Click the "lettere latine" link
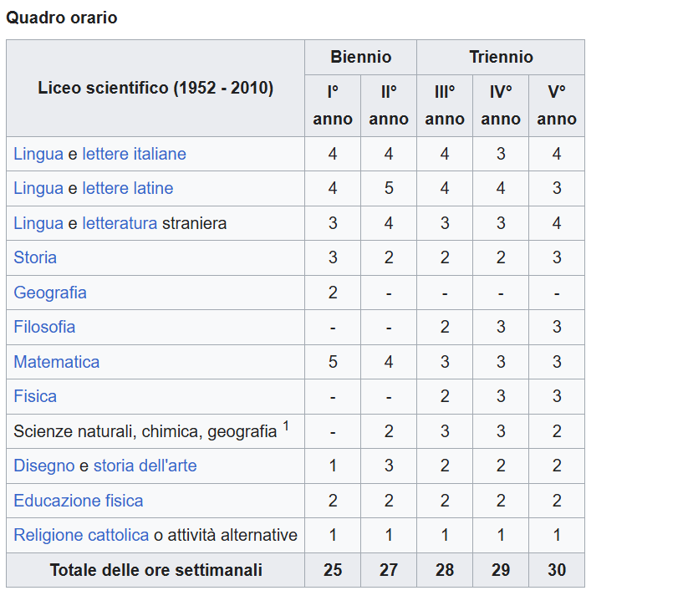683x616 pixels. pyautogui.click(x=127, y=188)
